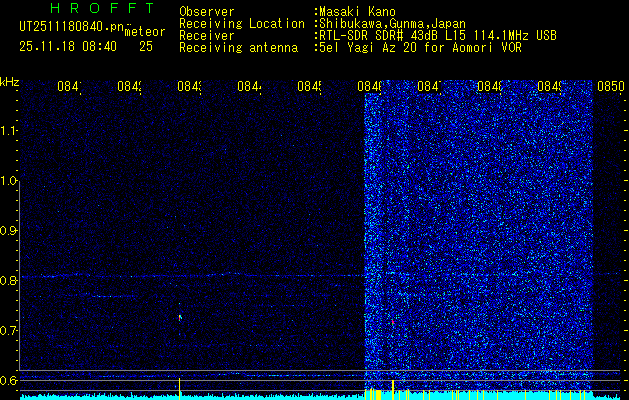Select the RTL-SDR receiver description text

point(438,35)
